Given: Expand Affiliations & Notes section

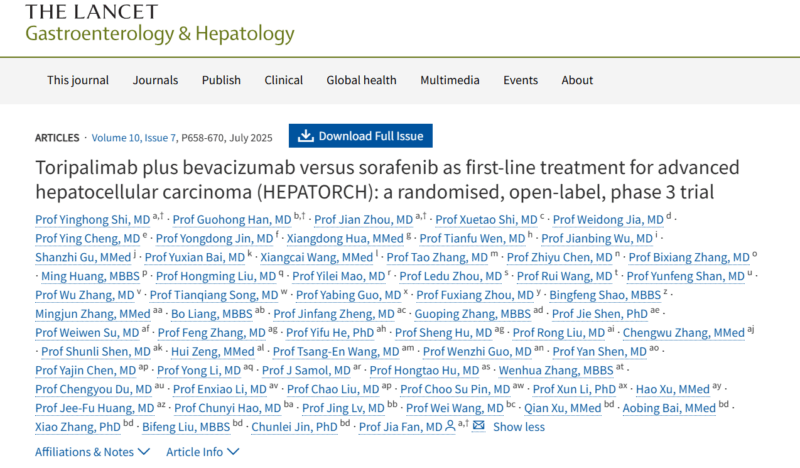Looking at the screenshot, I should click(x=92, y=452).
